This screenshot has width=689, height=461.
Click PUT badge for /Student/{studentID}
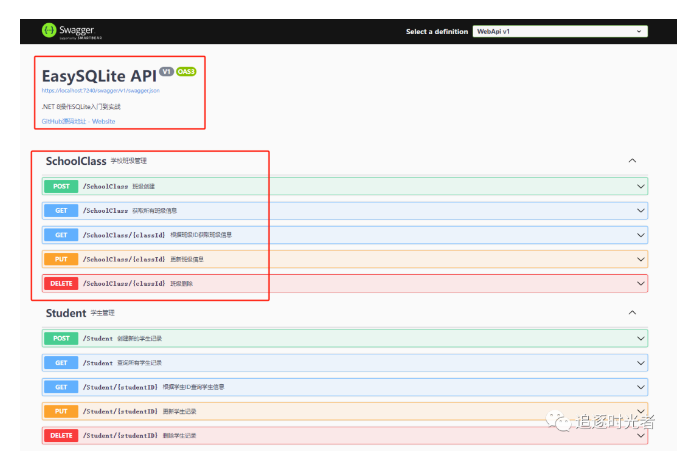[61, 411]
